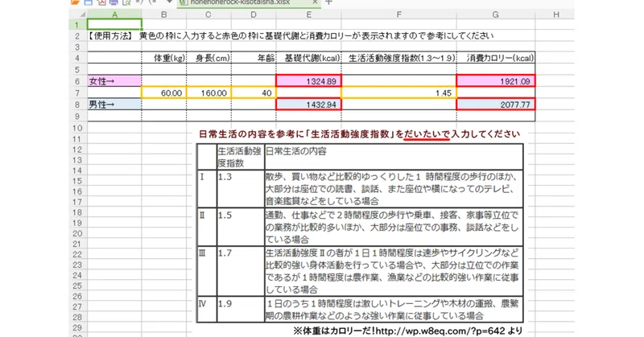644x337 pixels.
Task: Click the age input cell showing 40
Action: coord(254,92)
